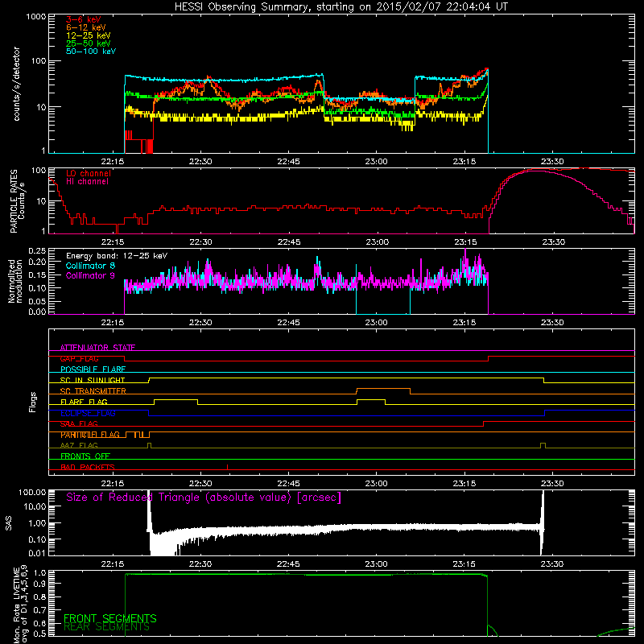Click the SC_IN_SUNLIGHT flag label

[x=93, y=380]
